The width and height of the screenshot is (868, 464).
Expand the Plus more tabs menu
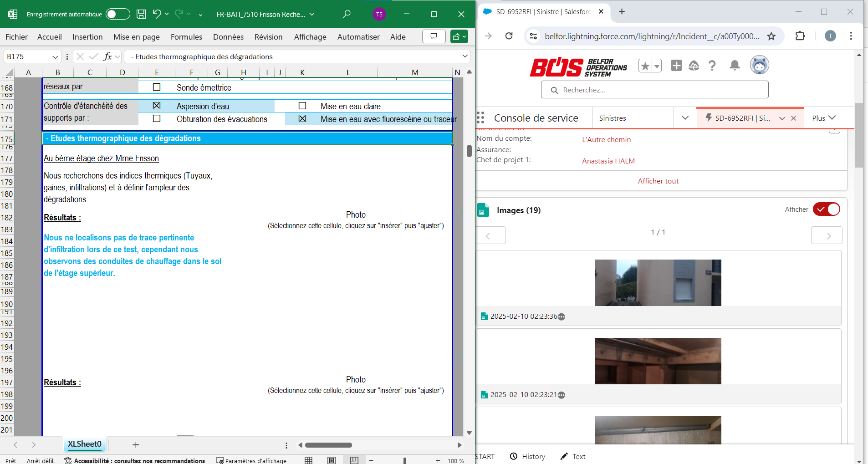click(x=824, y=118)
